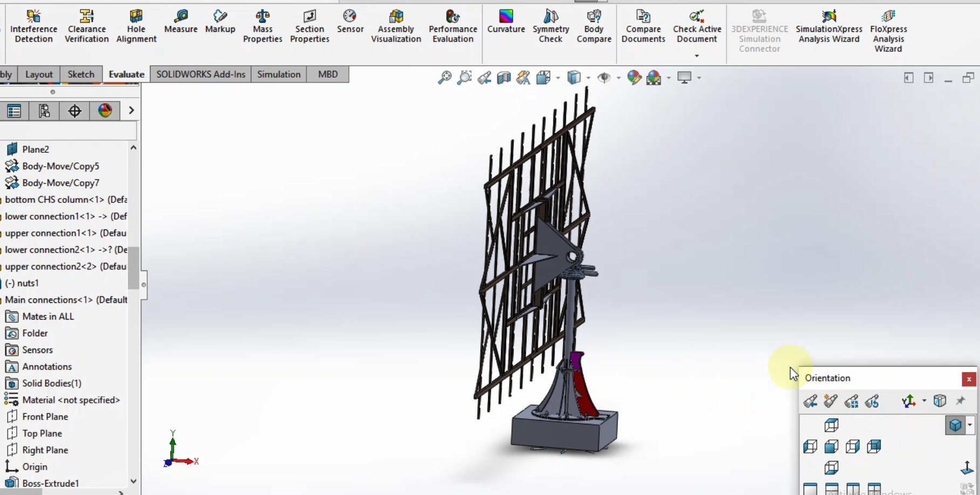
Task: Switch to the ConfigurationManager tab
Action: [44, 111]
